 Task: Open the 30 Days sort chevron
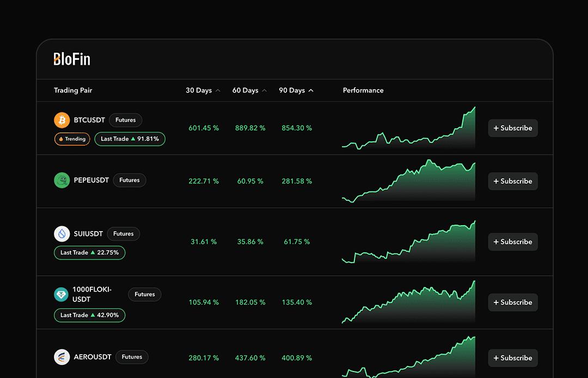[x=217, y=90]
